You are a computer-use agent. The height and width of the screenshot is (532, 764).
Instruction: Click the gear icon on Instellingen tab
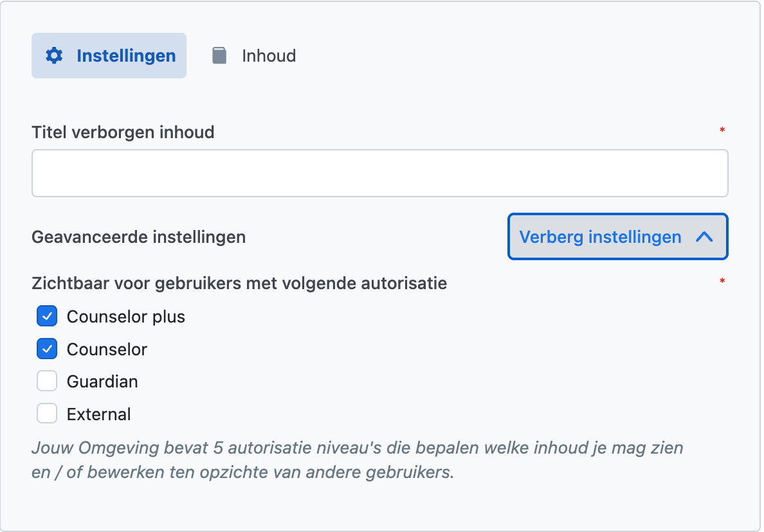54,56
